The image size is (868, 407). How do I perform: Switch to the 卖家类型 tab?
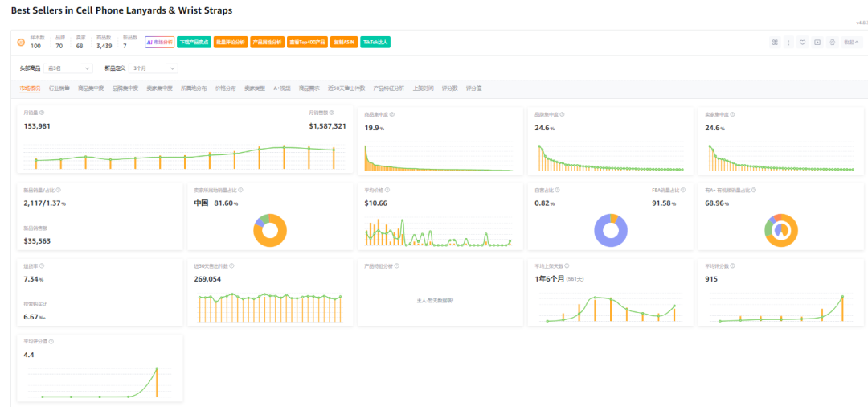[255, 88]
